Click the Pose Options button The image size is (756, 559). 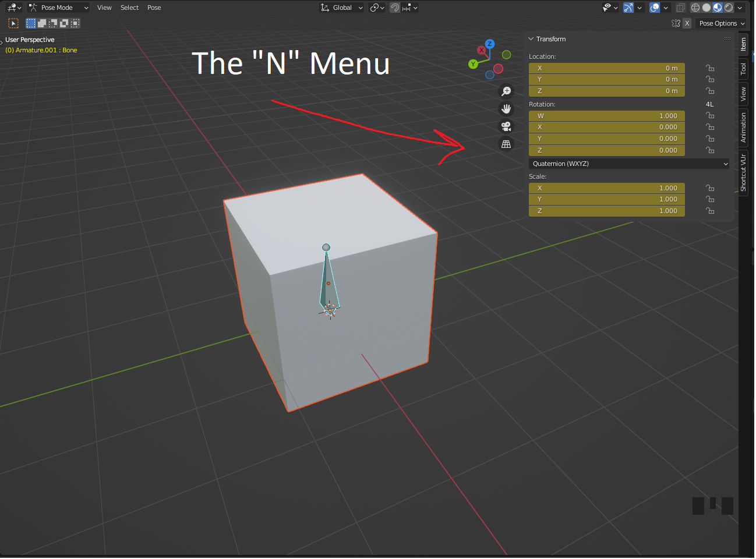[721, 23]
